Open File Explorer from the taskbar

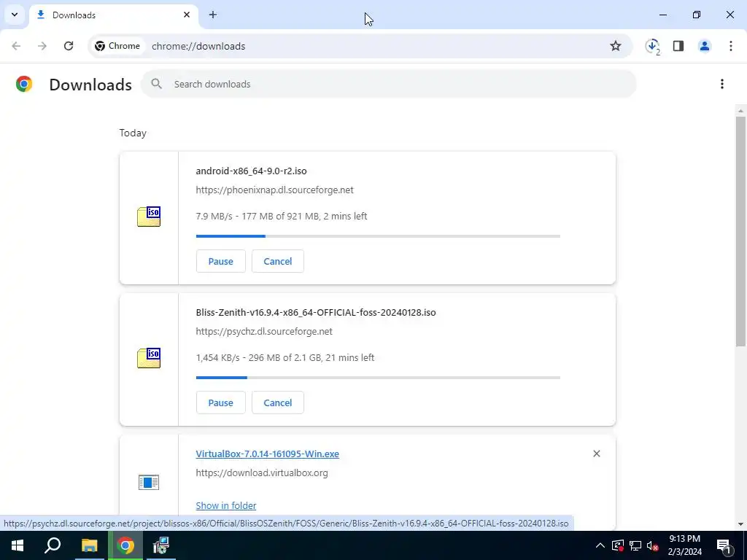click(x=89, y=545)
